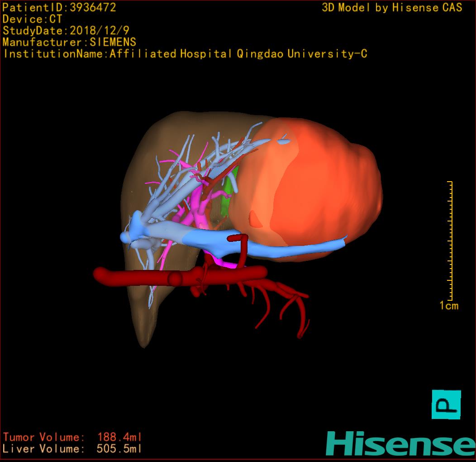
Task: Click the StudyDate:2018/12/9 text
Action: point(66,31)
